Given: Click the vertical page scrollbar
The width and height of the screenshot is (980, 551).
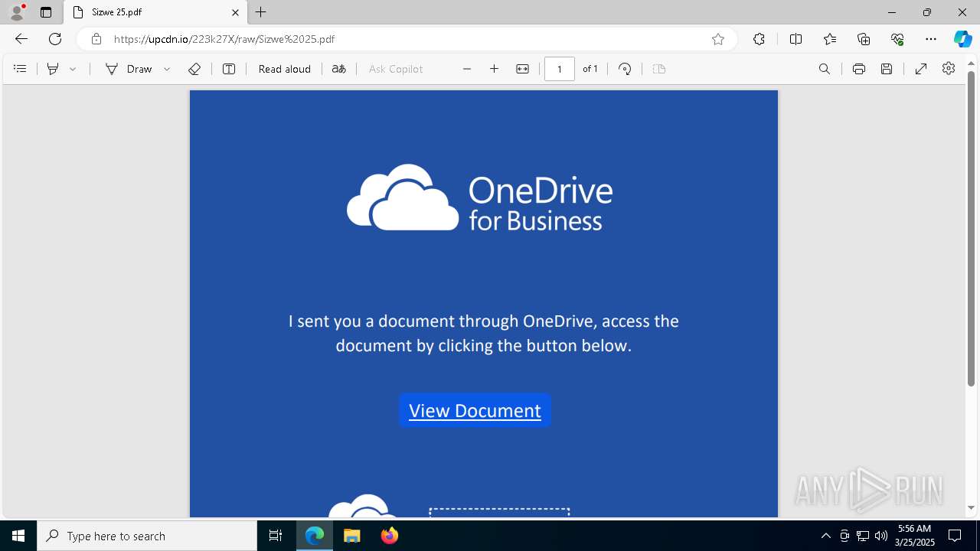Looking at the screenshot, I should tap(972, 228).
